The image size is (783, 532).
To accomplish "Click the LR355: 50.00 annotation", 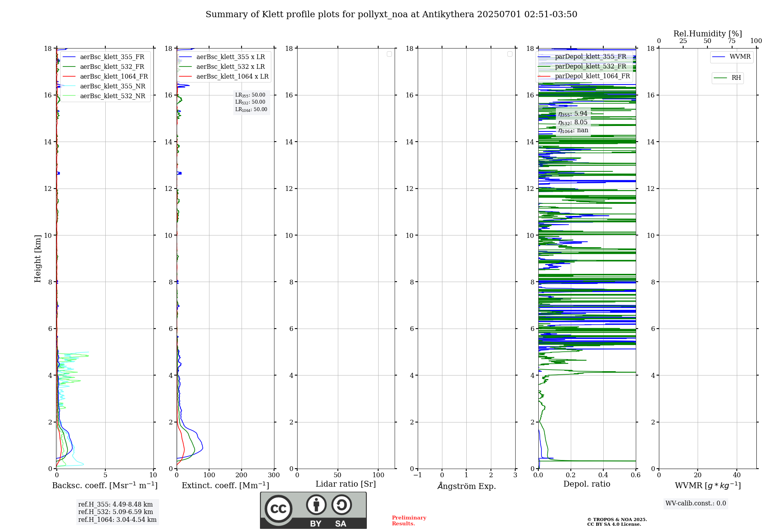I will click(x=250, y=95).
